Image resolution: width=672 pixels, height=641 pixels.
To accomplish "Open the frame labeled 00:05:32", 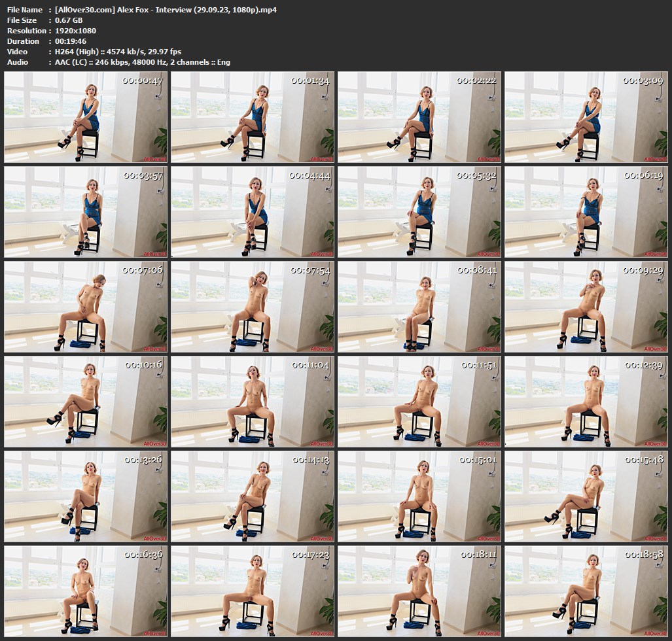I will 419,212.
